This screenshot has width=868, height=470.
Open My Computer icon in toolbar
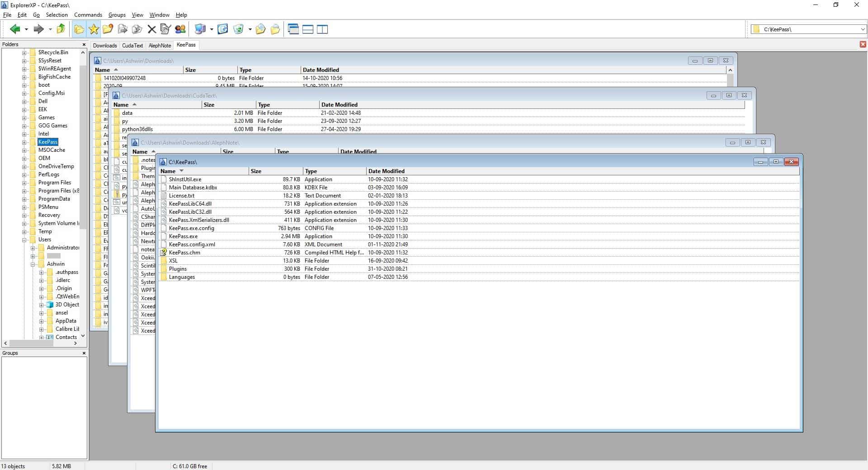pyautogui.click(x=200, y=29)
